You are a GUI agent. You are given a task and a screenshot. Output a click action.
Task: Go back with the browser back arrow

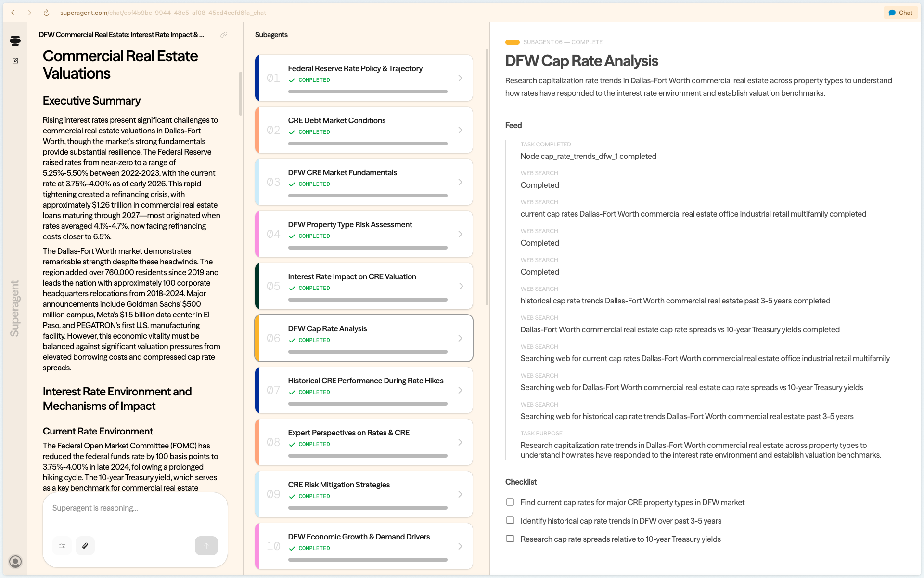(13, 13)
